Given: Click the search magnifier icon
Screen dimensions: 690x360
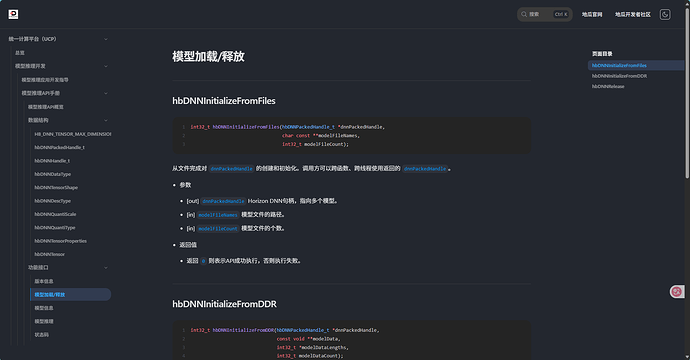Looking at the screenshot, I should pos(524,15).
